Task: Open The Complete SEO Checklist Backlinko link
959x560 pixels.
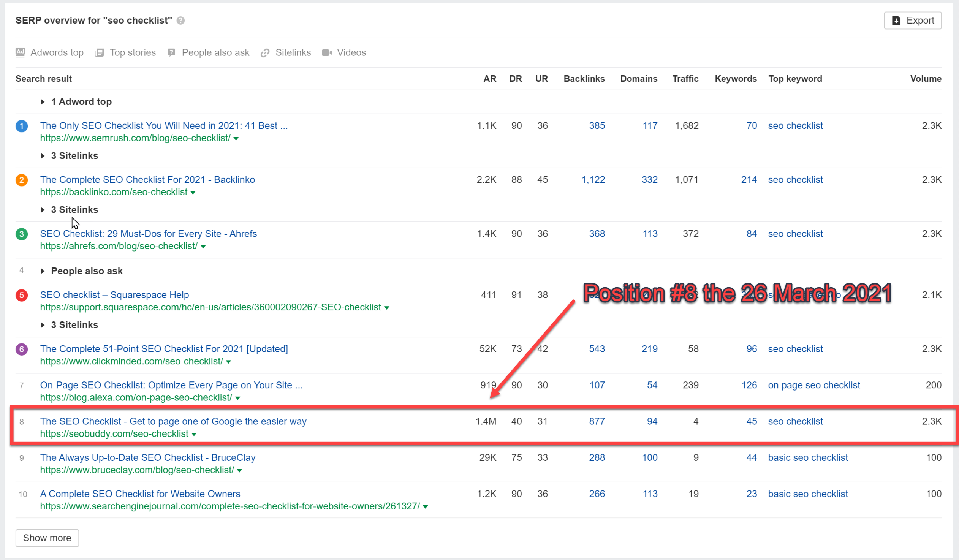Action: pos(147,180)
